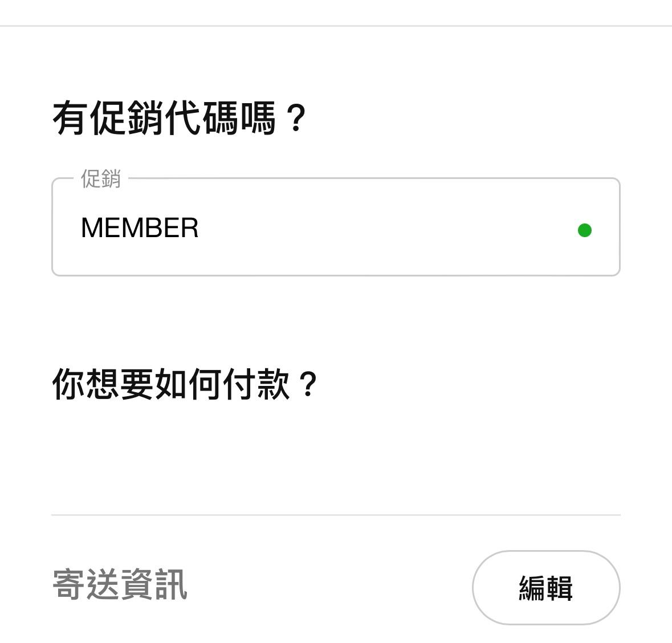Click the small 促銷 floating label
672x643 pixels.
pos(101,179)
